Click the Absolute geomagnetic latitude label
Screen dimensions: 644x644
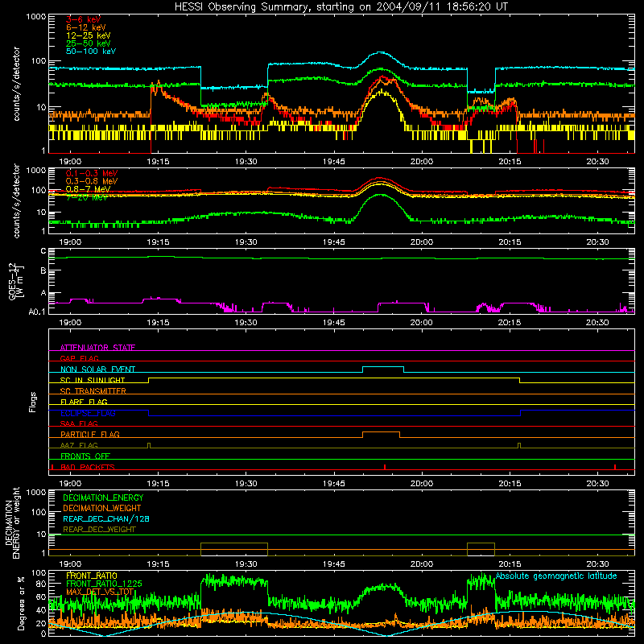[x=556, y=576]
